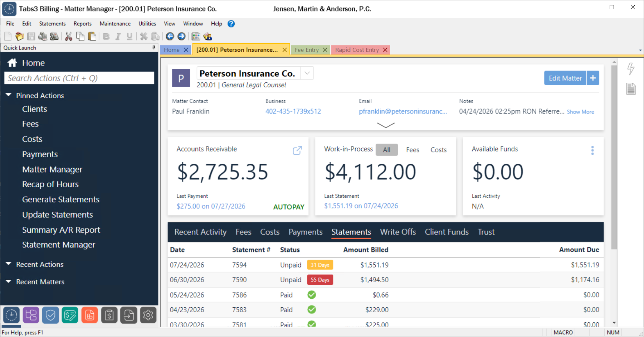
Task: Expand contact details with the down chevron
Action: [x=386, y=125]
